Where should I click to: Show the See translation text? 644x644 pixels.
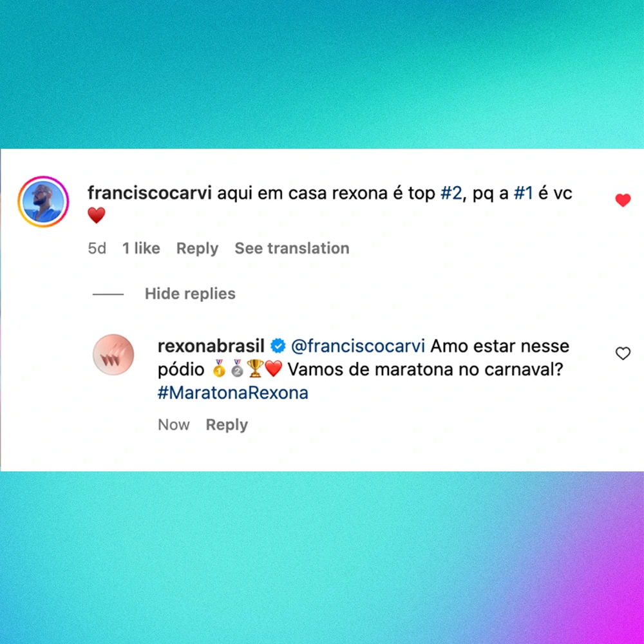tap(292, 248)
